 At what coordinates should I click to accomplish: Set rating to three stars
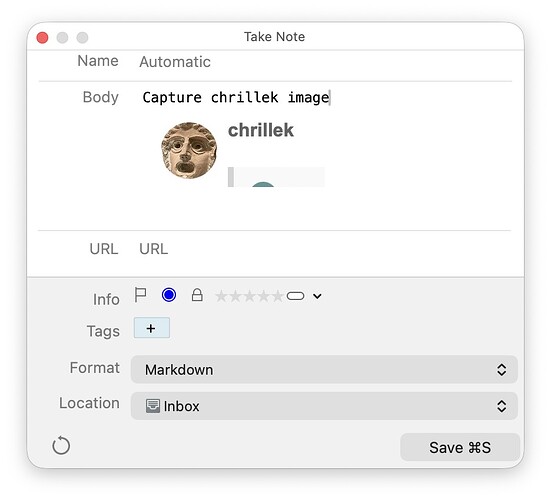(249, 296)
